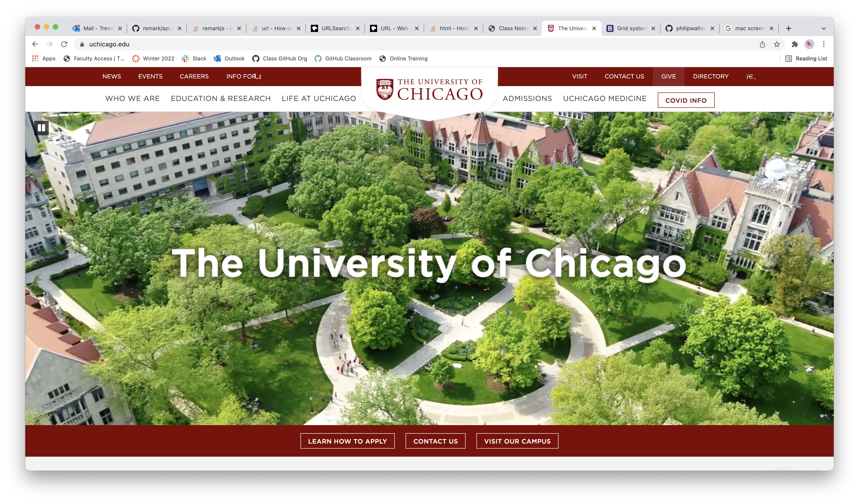859x504 pixels.
Task: Open the Chrome three-dot menu
Action: pos(824,44)
